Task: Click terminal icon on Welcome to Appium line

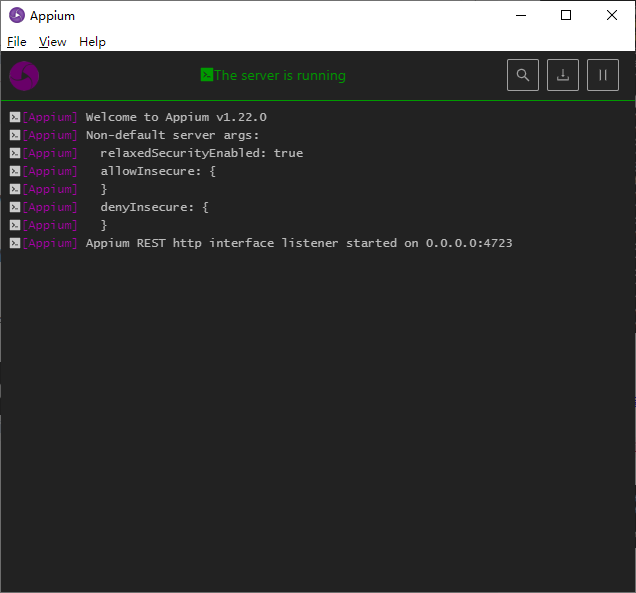Action: pos(15,117)
